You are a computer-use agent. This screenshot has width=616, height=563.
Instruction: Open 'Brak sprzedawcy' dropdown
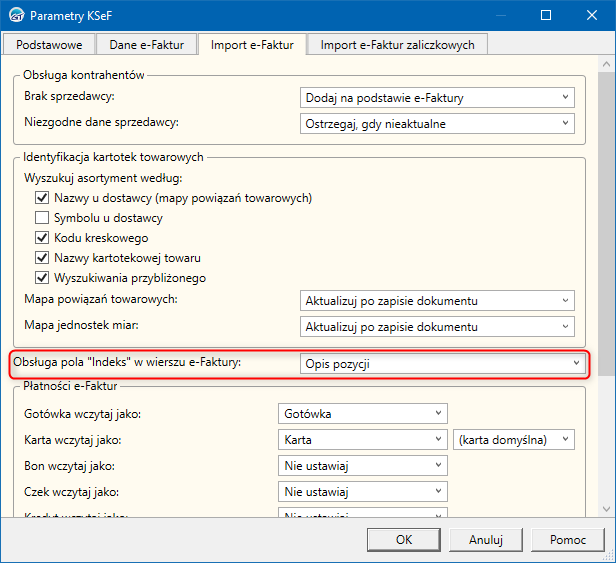point(437,97)
